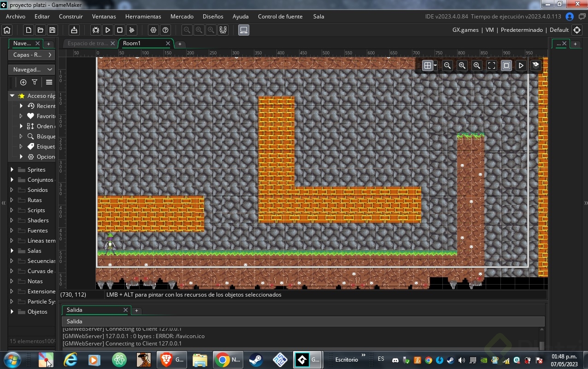Image resolution: width=588 pixels, height=369 pixels.
Task: Save the project with the floppy disk icon
Action: [x=52, y=30]
